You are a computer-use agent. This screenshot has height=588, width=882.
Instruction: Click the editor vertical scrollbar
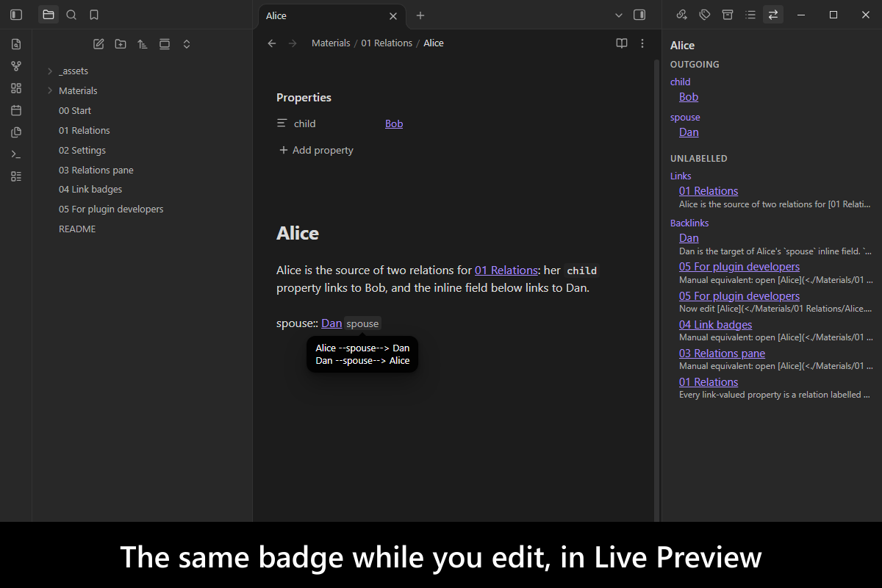pos(656,290)
